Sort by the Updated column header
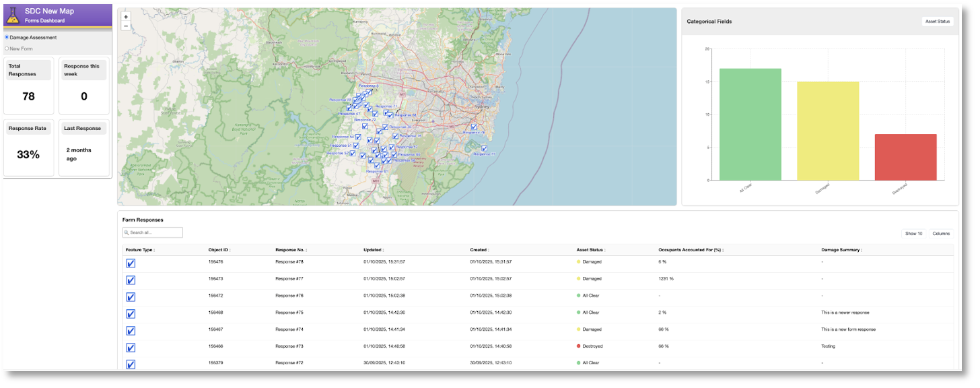The image size is (980, 388). pos(372,250)
